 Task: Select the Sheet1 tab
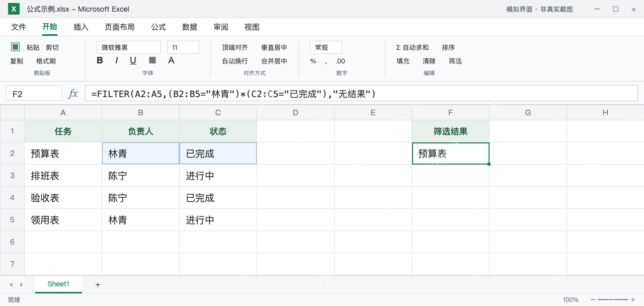[58, 284]
